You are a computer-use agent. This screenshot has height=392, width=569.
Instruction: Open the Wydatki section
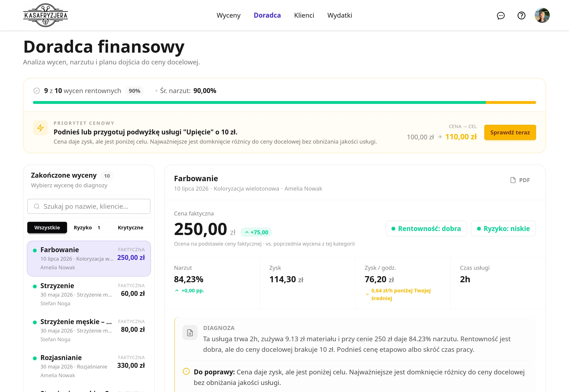click(x=340, y=15)
